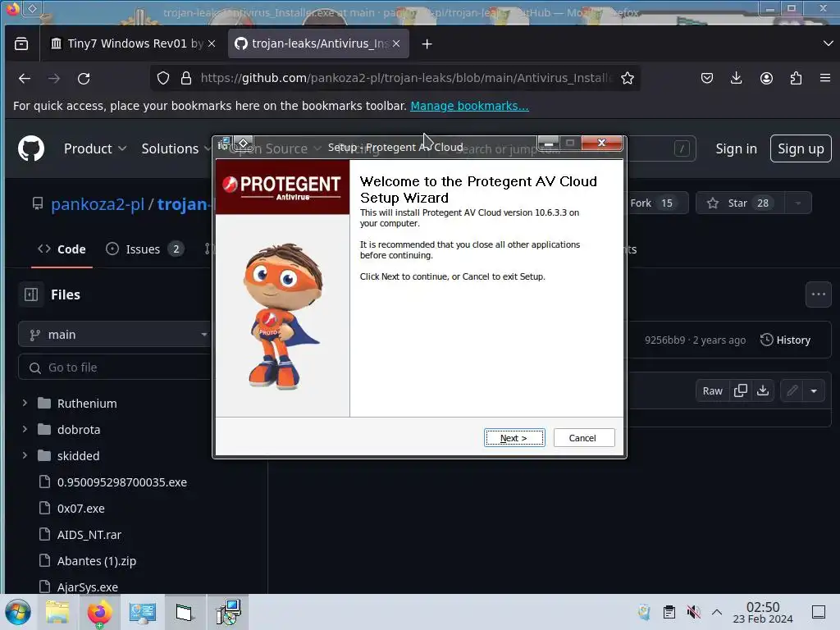The image size is (840, 630).
Task: Click the Firefox address bar URL
Action: coord(405,78)
